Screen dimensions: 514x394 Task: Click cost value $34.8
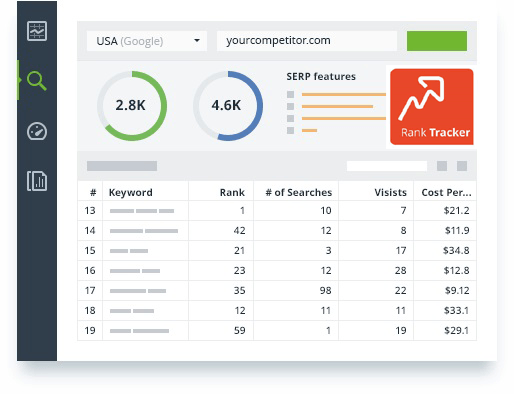(x=456, y=250)
